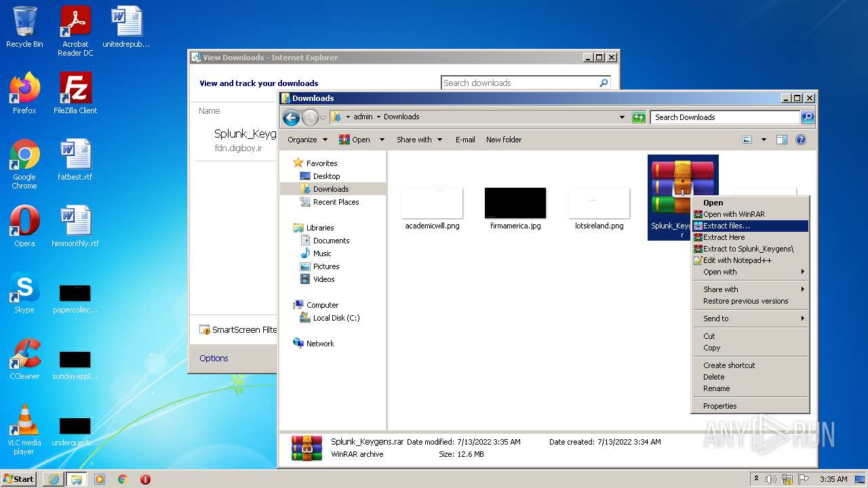Select academicwill.png thumbnail
The width and height of the screenshot is (868, 488).
click(432, 209)
